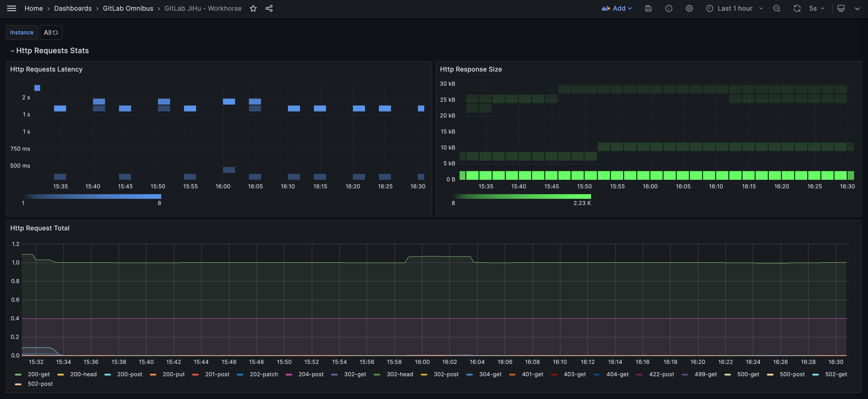Viewport: 868px width, 399px height.
Task: Open the hamburger navigation menu
Action: (x=11, y=8)
